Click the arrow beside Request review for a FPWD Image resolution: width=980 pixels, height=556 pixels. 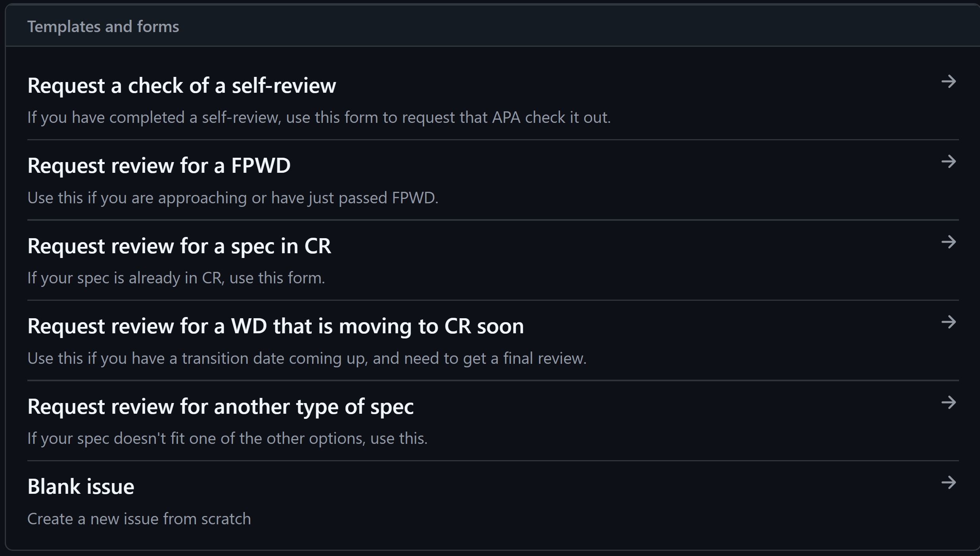pyautogui.click(x=948, y=162)
